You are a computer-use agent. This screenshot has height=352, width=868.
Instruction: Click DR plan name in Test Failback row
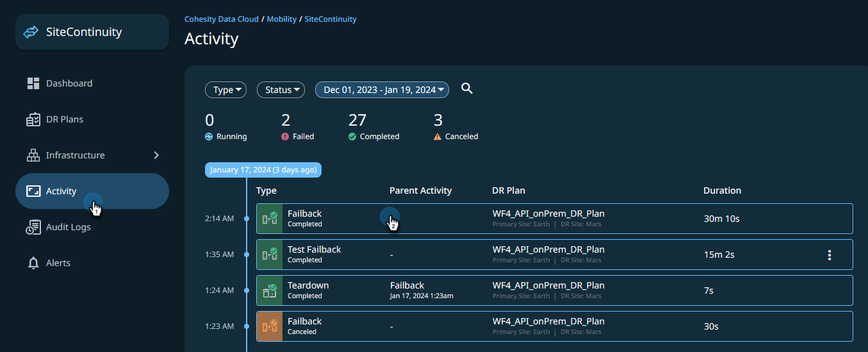pyautogui.click(x=548, y=249)
